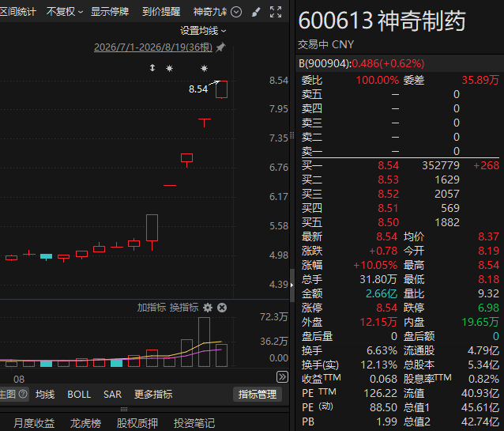Click the date range 2026/7/1-2026/8/19 link

point(153,47)
